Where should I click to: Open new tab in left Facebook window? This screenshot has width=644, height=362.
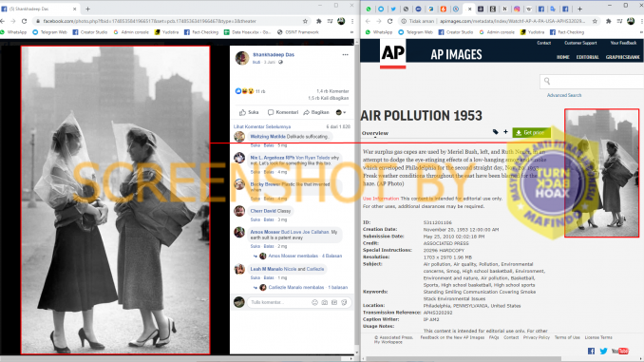coord(88,9)
